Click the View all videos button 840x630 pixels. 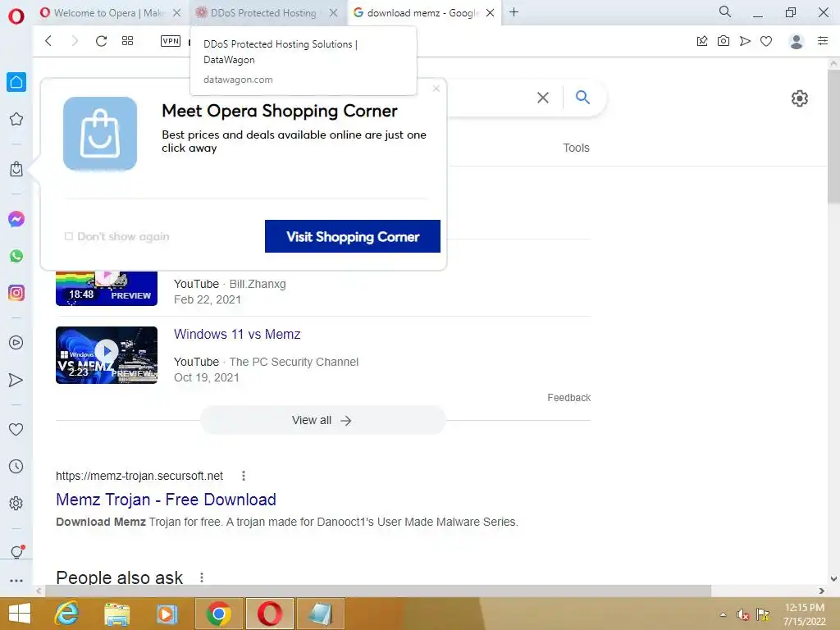point(322,421)
